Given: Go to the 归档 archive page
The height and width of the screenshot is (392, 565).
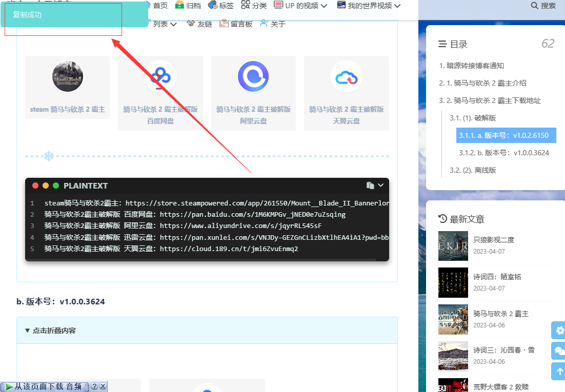Looking at the screenshot, I should [188, 6].
